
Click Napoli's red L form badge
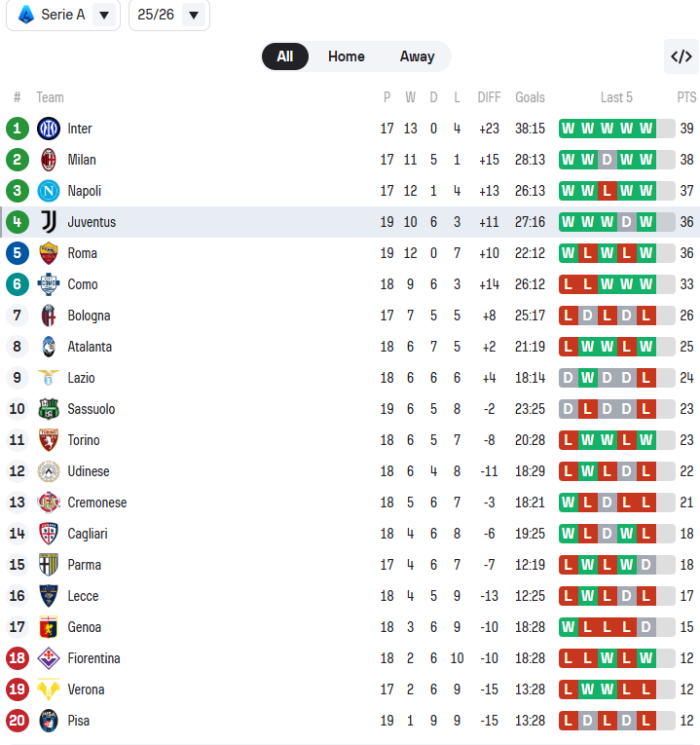[608, 191]
